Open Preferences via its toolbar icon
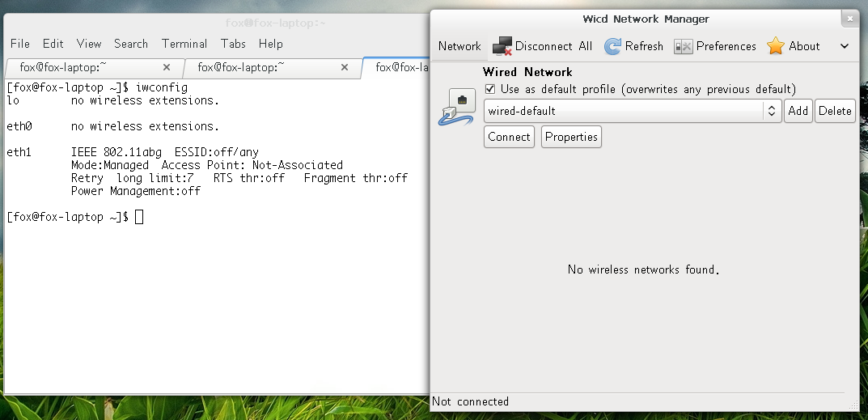This screenshot has height=420, width=868. (x=684, y=46)
